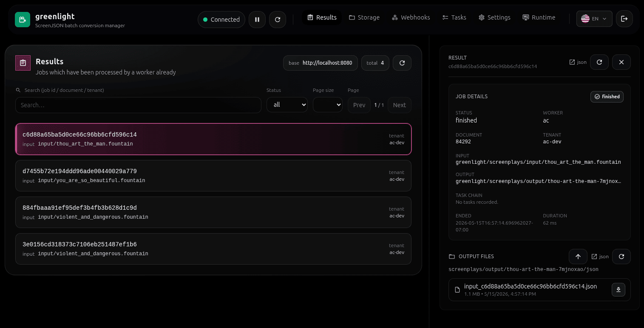Switch to the Storage tab

coord(364,17)
